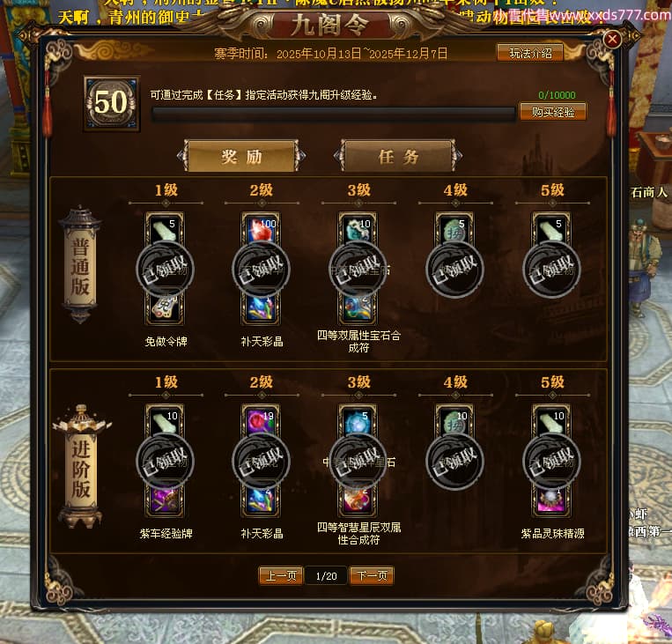The image size is (672, 644).
Task: Click the 普通版 level 4 已领取 stamp
Action: (454, 270)
